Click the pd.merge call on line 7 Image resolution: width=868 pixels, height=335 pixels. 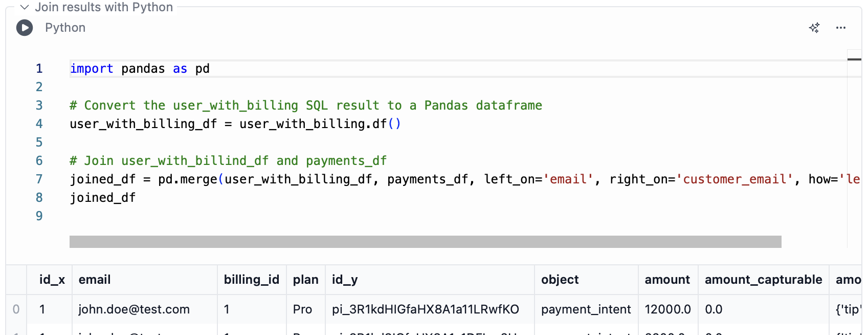[188, 179]
